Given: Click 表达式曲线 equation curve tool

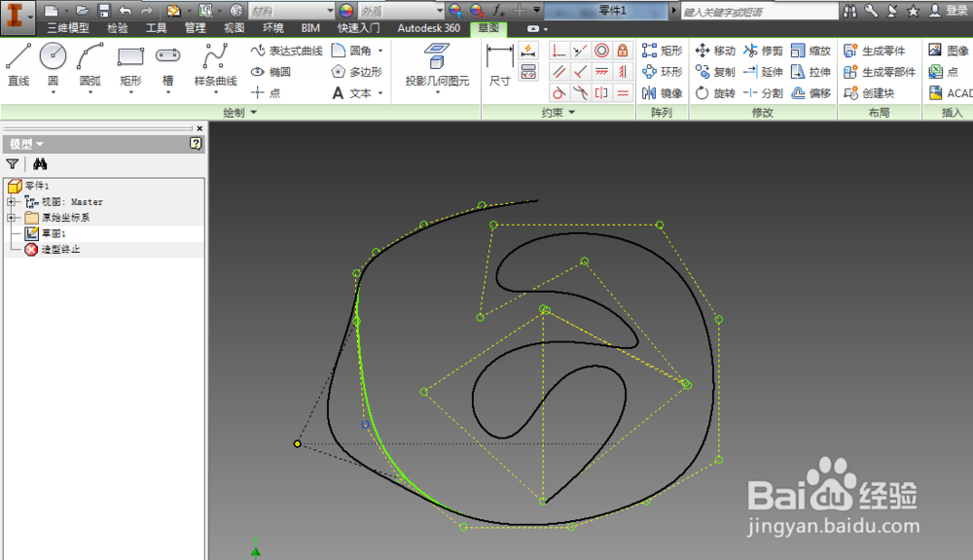Looking at the screenshot, I should tap(287, 51).
